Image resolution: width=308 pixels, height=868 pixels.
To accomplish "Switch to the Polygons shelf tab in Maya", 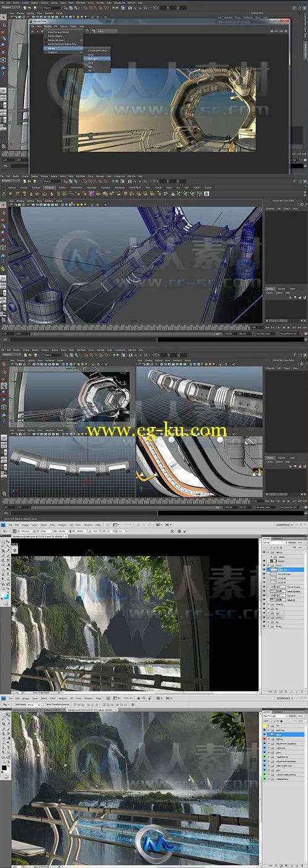I will click(x=48, y=187).
